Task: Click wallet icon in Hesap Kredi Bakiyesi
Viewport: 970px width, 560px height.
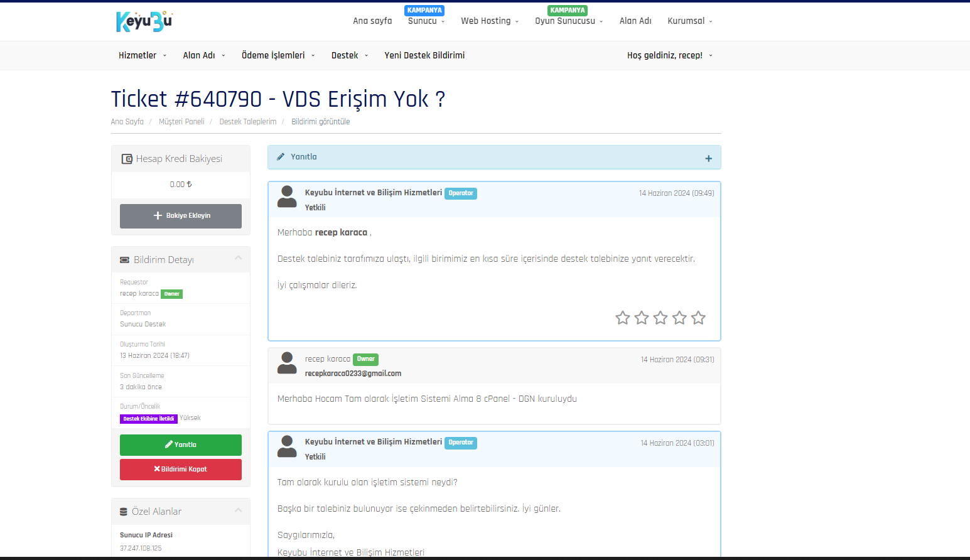Action: pyautogui.click(x=127, y=159)
